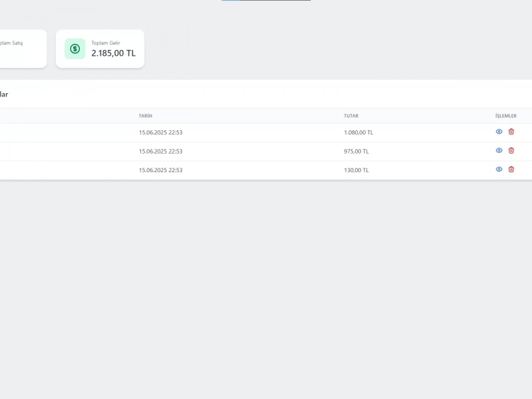532x399 pixels.
Task: Click the 1.080,00 TL amount cell
Action: [358, 132]
